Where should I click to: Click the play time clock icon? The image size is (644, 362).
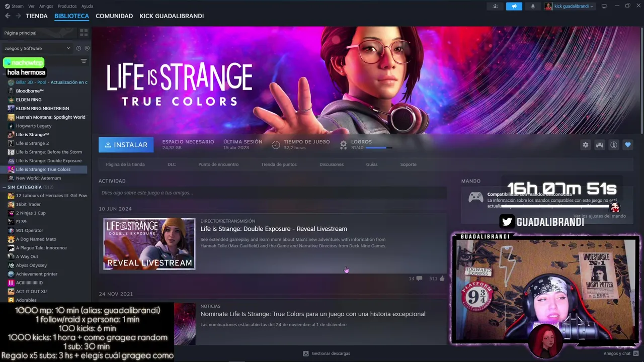click(x=276, y=145)
